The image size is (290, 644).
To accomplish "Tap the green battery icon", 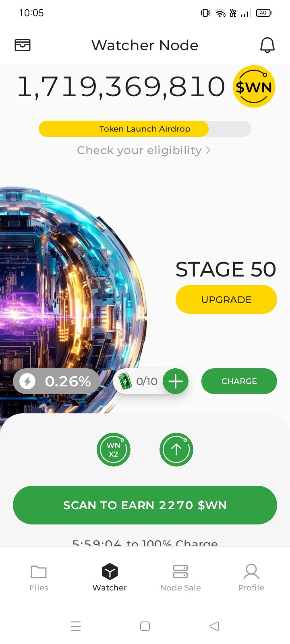I will tap(125, 381).
